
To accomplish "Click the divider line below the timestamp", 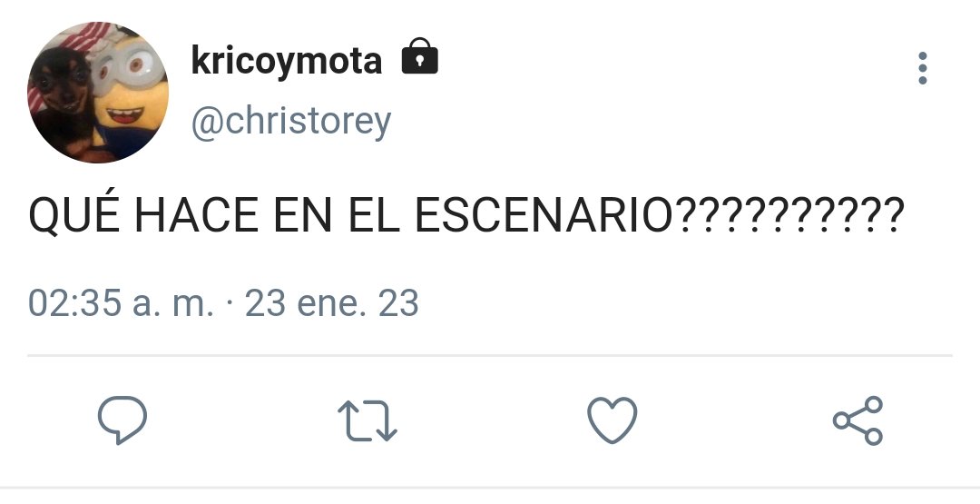I will point(490,356).
